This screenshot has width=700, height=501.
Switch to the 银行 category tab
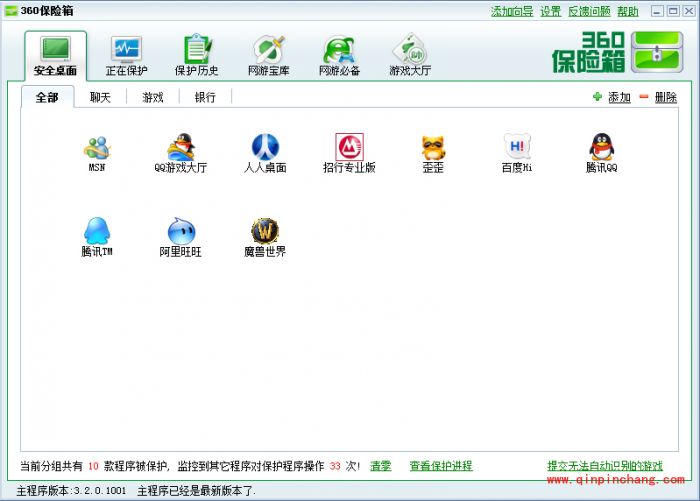tap(205, 97)
